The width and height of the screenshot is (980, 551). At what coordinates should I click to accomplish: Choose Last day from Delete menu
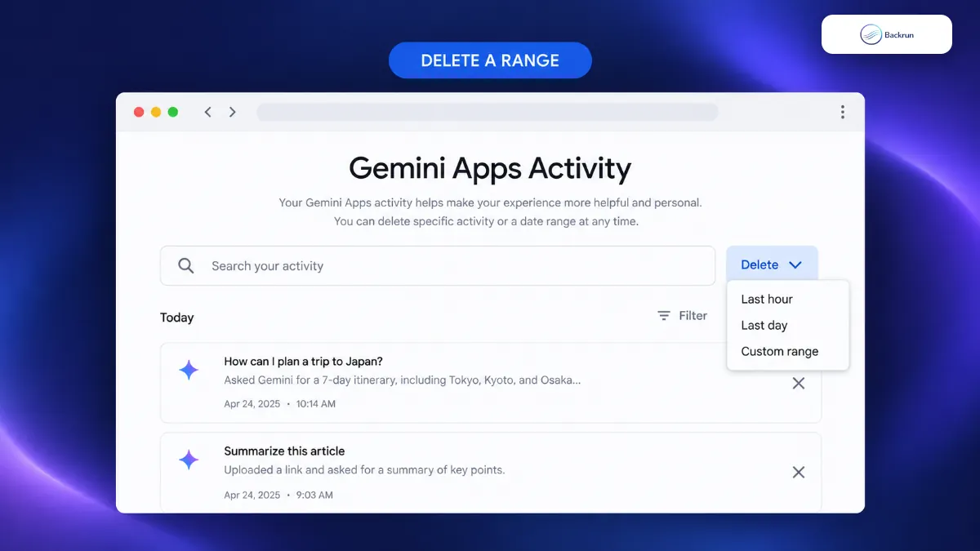click(x=764, y=325)
